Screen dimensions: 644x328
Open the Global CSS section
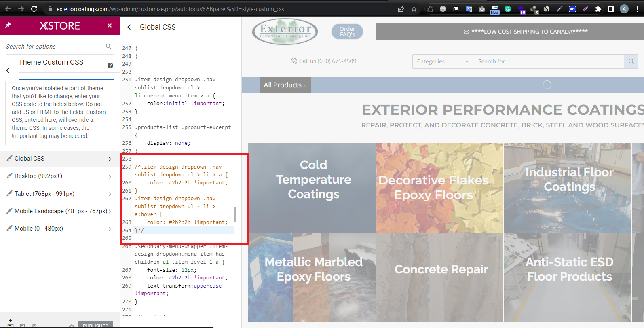60,159
